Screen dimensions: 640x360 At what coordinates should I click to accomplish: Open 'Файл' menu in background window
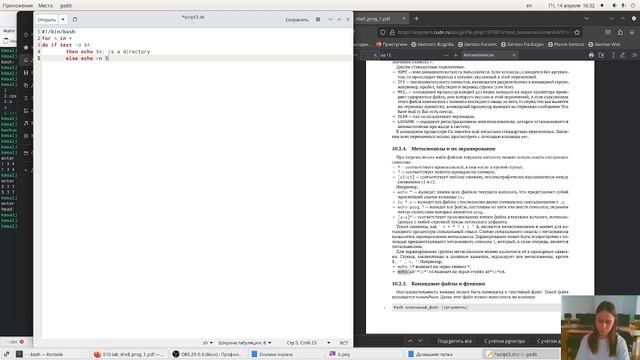(x=9, y=31)
